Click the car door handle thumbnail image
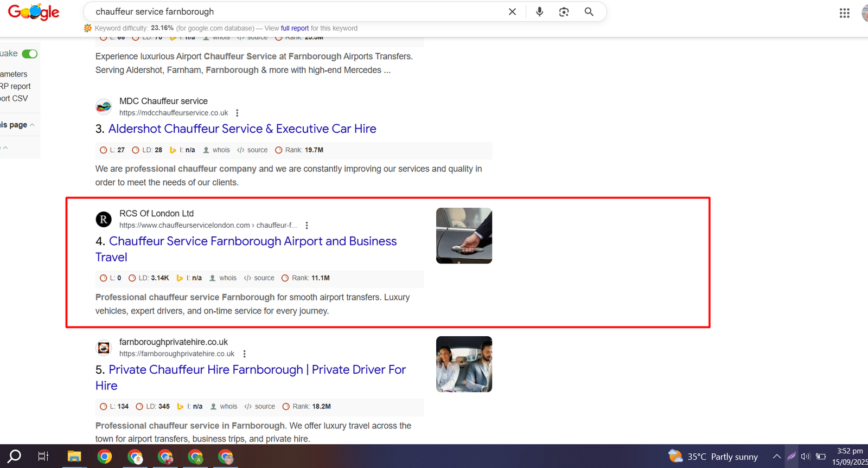Image resolution: width=868 pixels, height=468 pixels. coord(464,236)
